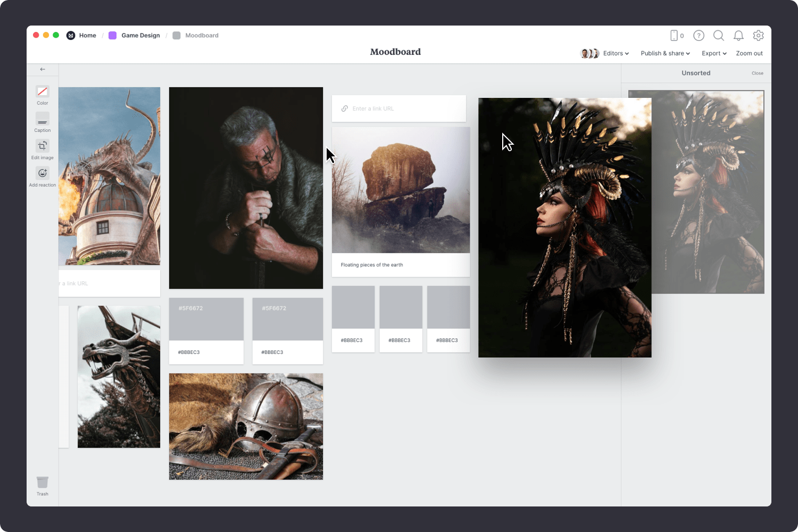Open search with the magnifier icon
This screenshot has height=532, width=798.
[719, 36]
